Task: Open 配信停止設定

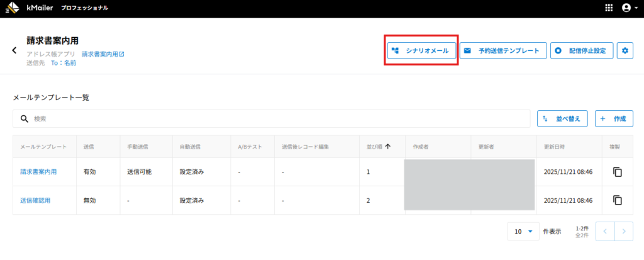Action: 581,50
